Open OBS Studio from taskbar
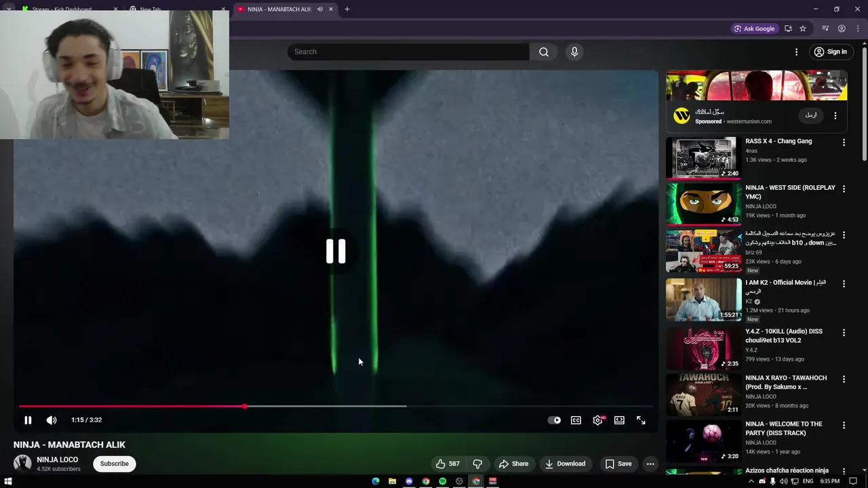 click(459, 481)
